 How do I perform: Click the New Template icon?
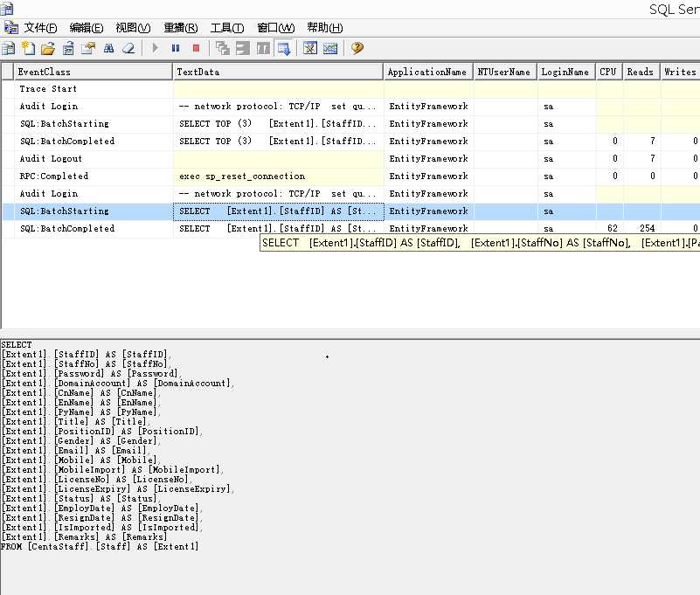coord(29,48)
